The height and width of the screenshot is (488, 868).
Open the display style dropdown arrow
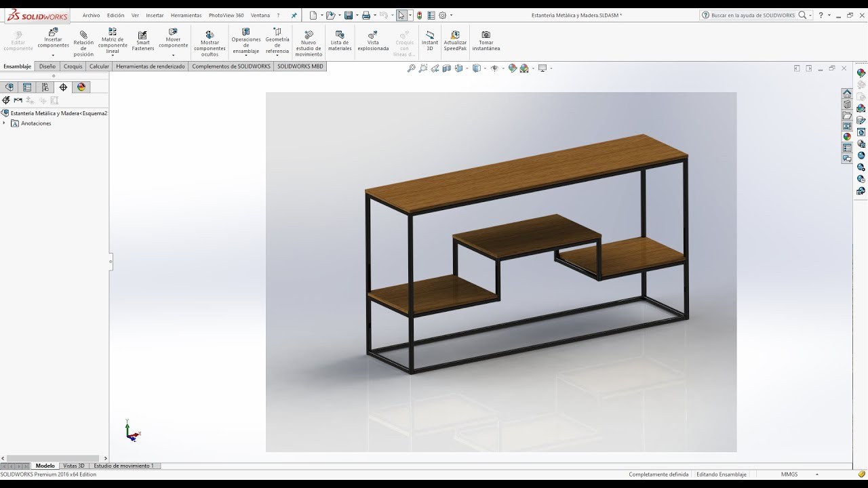(x=484, y=68)
